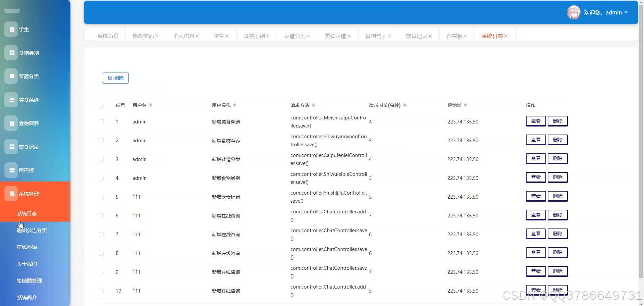Click 查看 for row 6 ChatController.add

tap(536, 215)
